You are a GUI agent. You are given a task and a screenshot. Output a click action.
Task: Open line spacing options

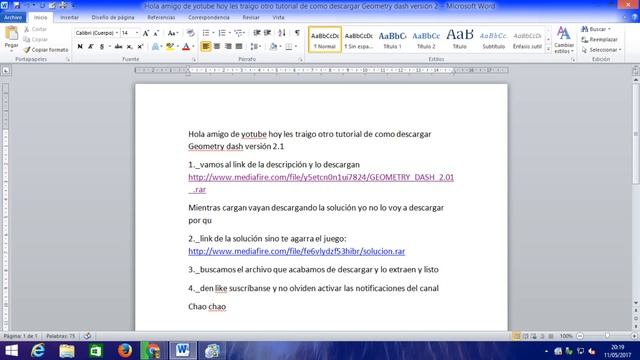pos(255,47)
